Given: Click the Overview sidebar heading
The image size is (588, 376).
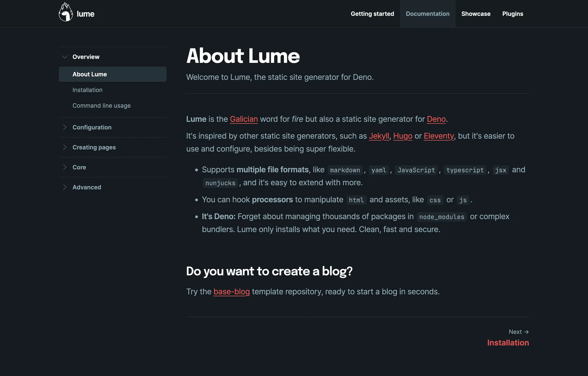Looking at the screenshot, I should 86,57.
